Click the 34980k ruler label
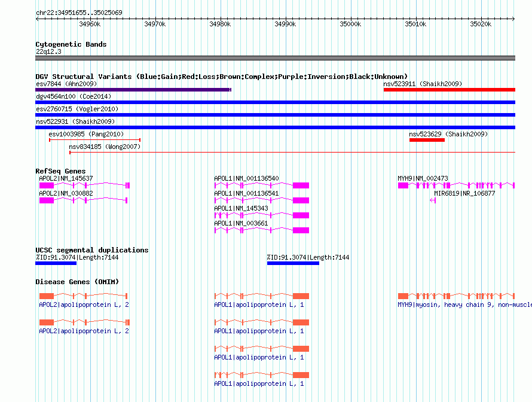Image resolution: width=532 pixels, height=402 pixels. 220,24
